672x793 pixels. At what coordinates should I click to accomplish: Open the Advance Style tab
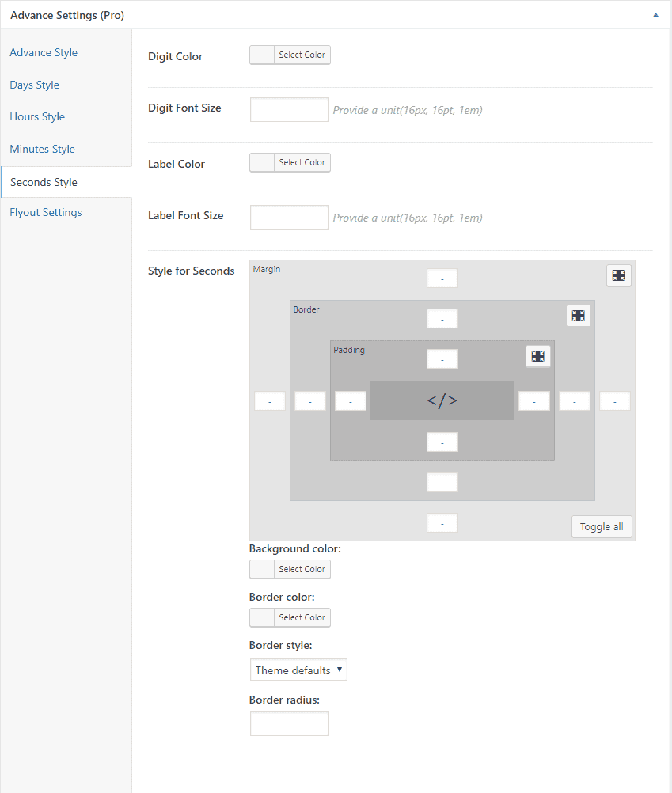pyautogui.click(x=44, y=53)
